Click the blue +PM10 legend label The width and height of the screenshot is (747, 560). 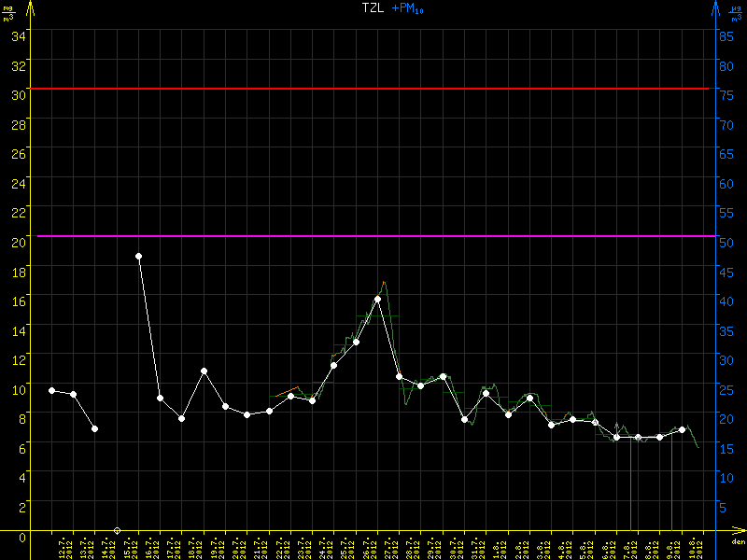click(x=407, y=8)
